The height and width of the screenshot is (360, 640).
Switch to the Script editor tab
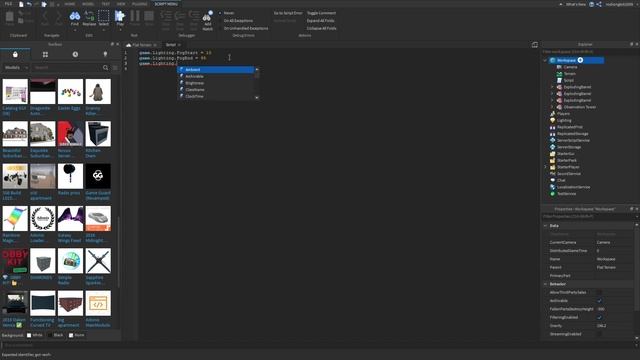[173, 45]
